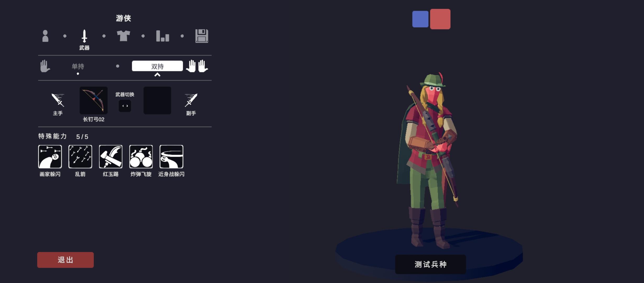This screenshot has height=283, width=644.
Task: Toggle the 武器切换 swap arrows button
Action: [125, 106]
